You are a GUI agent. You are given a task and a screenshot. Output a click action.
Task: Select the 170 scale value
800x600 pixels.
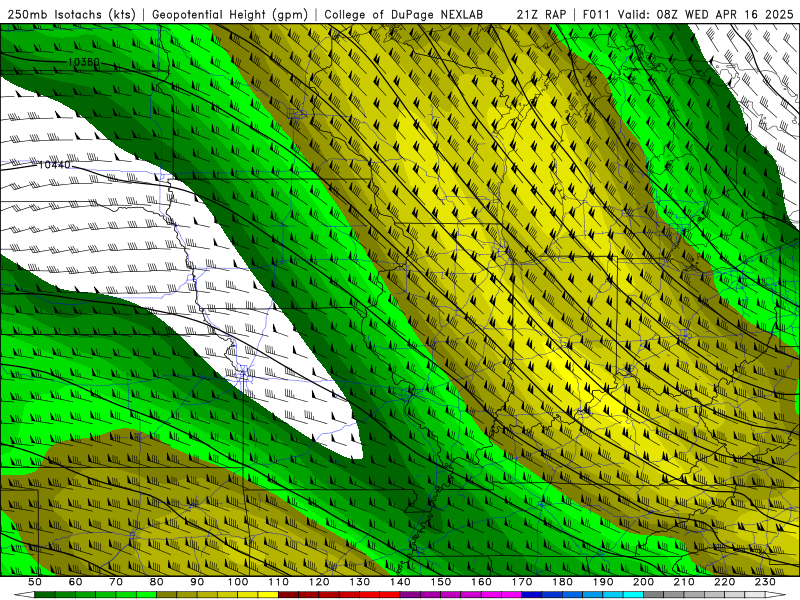point(521,582)
